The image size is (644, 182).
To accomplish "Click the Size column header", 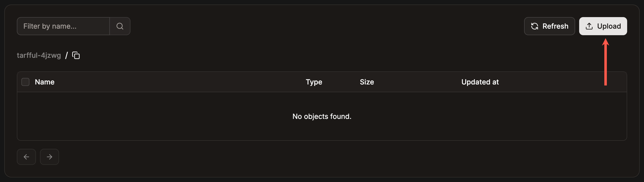I will [367, 82].
